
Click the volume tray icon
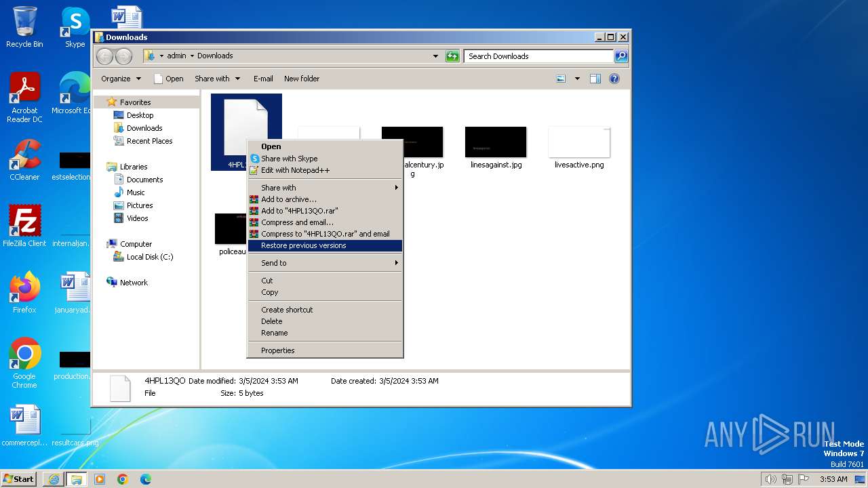pyautogui.click(x=770, y=479)
